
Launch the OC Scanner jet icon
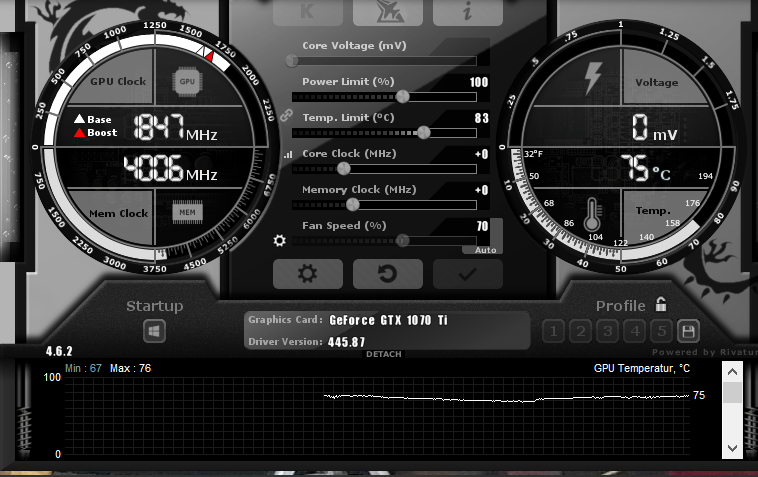pos(388,12)
